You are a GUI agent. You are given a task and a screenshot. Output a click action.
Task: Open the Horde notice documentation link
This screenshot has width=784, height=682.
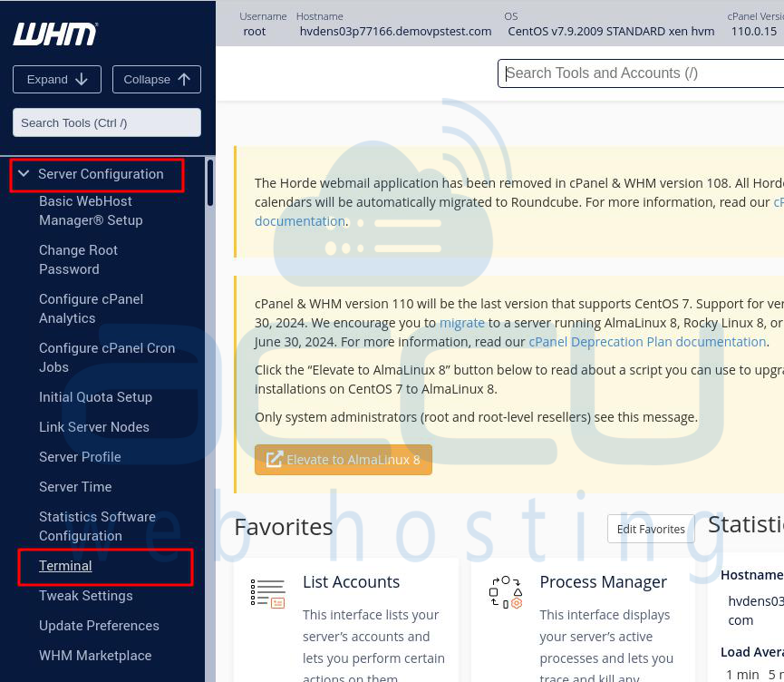tap(300, 221)
